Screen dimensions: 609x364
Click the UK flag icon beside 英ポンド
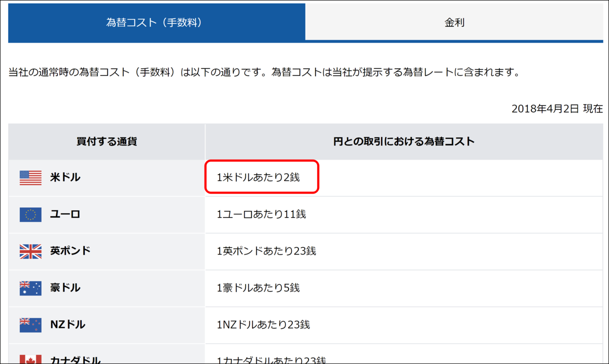point(30,251)
